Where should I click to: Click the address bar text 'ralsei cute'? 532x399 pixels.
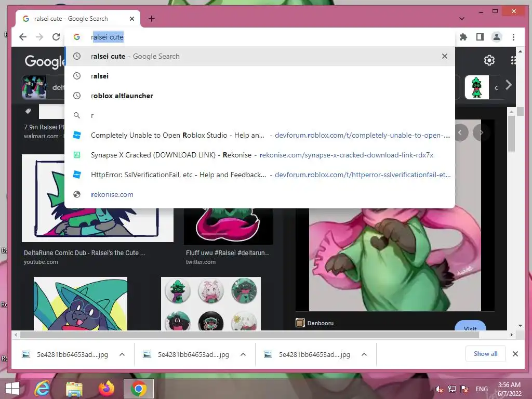coord(107,37)
